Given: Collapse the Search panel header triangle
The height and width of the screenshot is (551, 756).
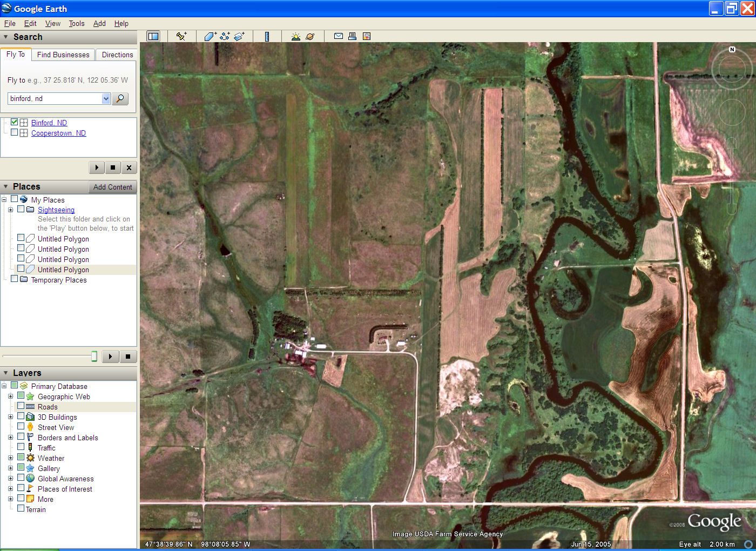Looking at the screenshot, I should [6, 37].
